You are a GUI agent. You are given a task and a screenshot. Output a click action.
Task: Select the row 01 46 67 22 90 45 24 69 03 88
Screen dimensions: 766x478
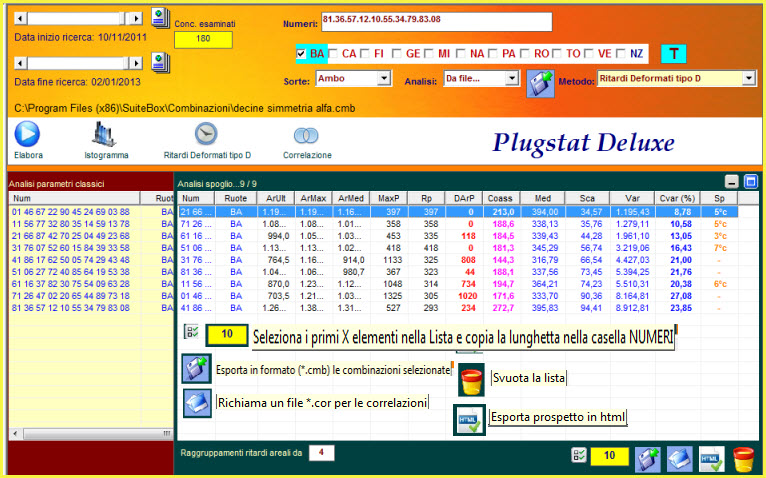[x=91, y=212]
